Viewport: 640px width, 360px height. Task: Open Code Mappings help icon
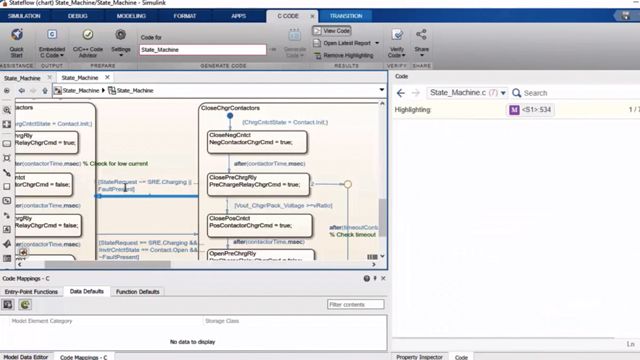coord(367,278)
